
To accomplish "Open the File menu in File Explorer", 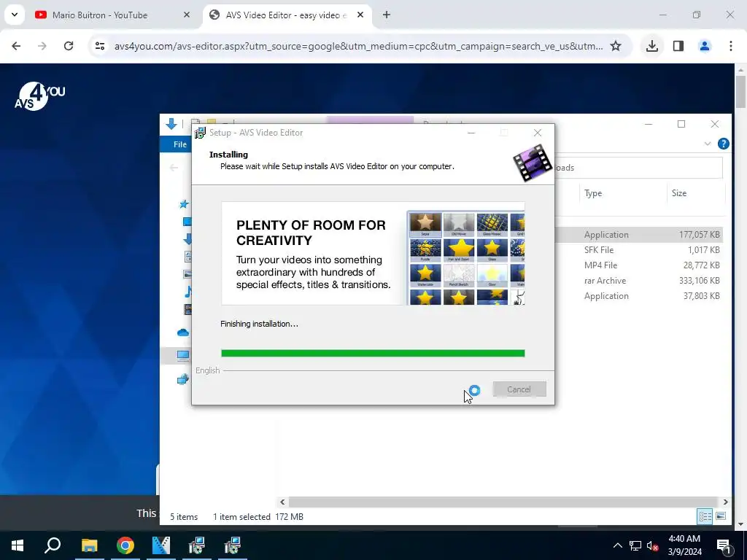I will point(180,144).
